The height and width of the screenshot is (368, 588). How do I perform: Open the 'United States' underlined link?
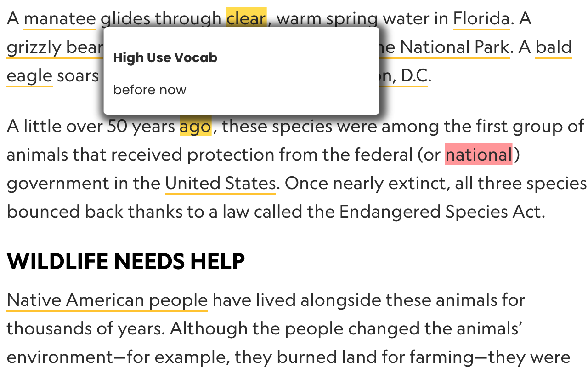(220, 183)
